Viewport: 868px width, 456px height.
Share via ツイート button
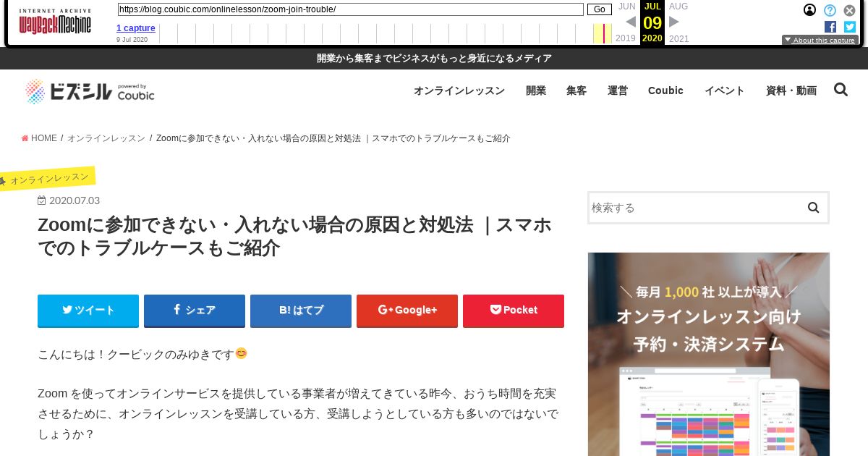(x=88, y=311)
